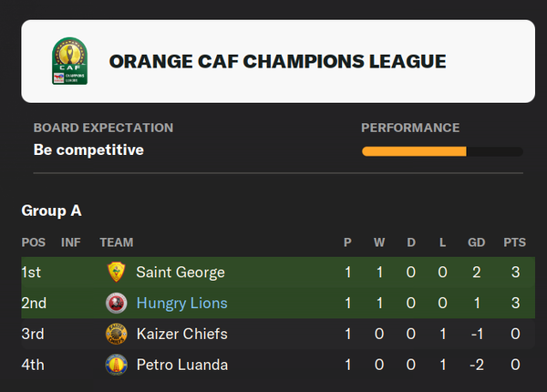Open the Hungry Lions team link

tap(181, 304)
